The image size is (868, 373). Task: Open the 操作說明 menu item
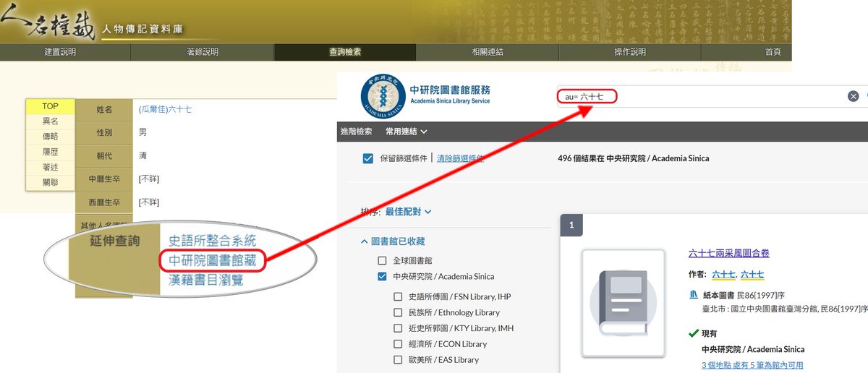(x=630, y=52)
